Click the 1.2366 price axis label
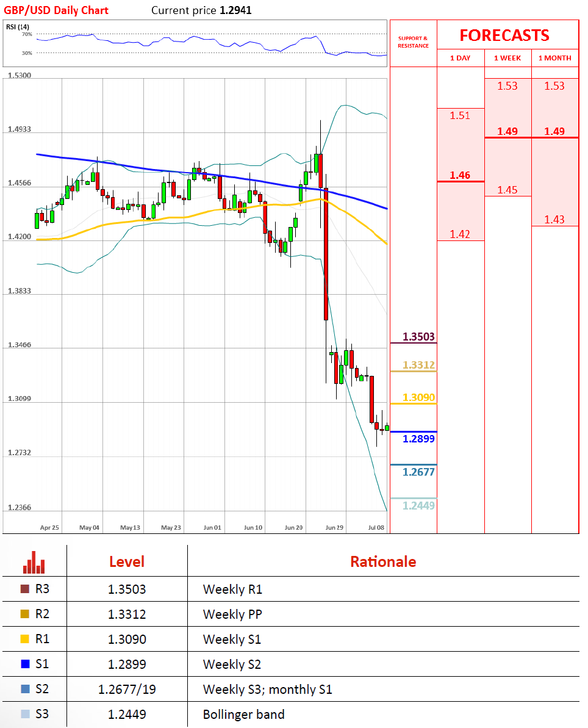Viewport: 588px width, 728px height. coord(20,508)
